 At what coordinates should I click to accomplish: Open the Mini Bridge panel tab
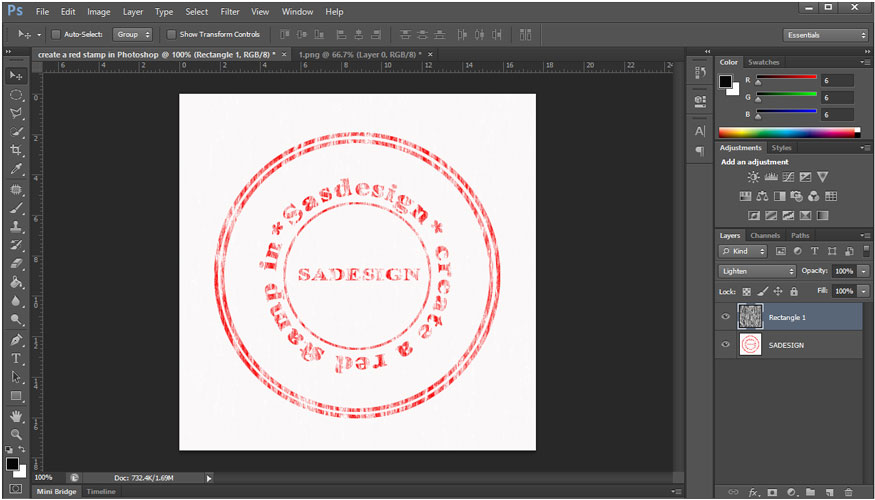pos(57,492)
